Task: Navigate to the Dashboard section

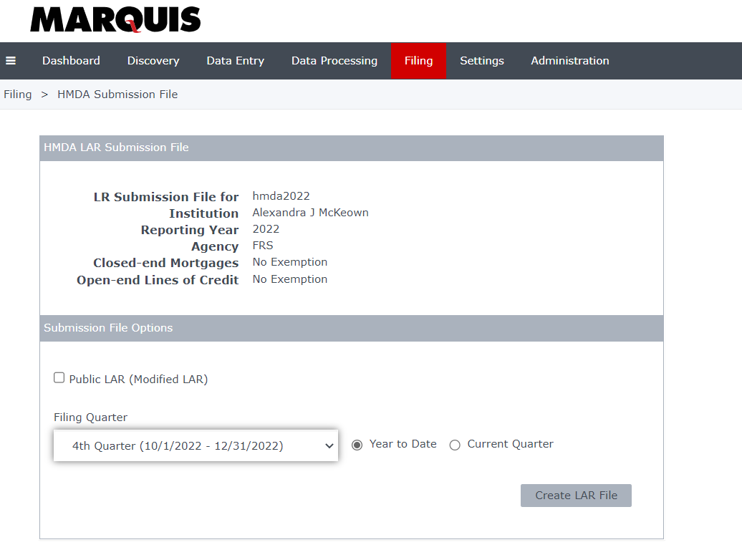Action: tap(71, 61)
